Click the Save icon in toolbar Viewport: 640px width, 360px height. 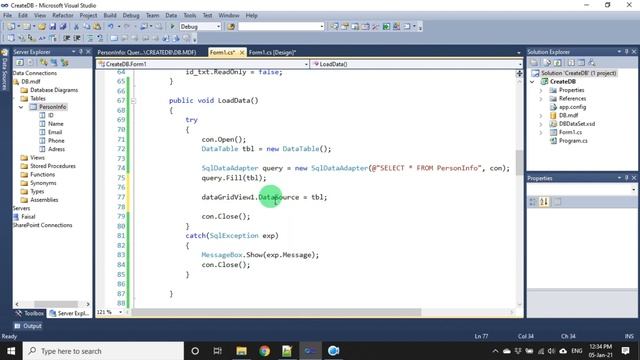pos(53,27)
